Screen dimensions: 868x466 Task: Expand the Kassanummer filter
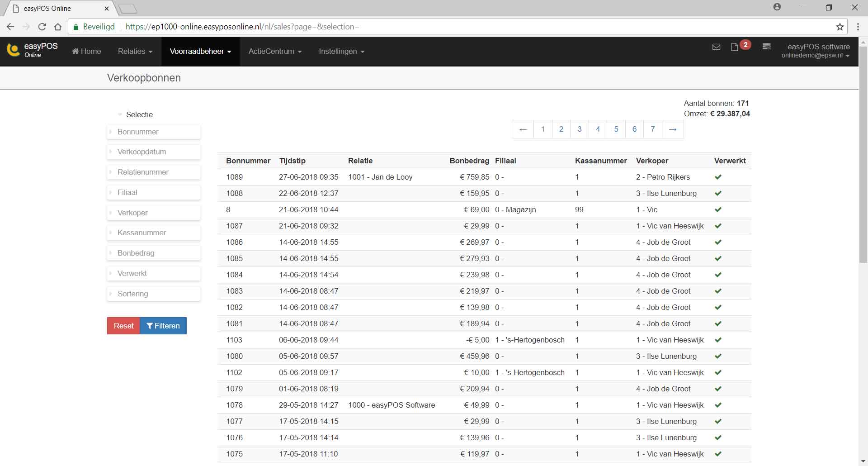154,233
